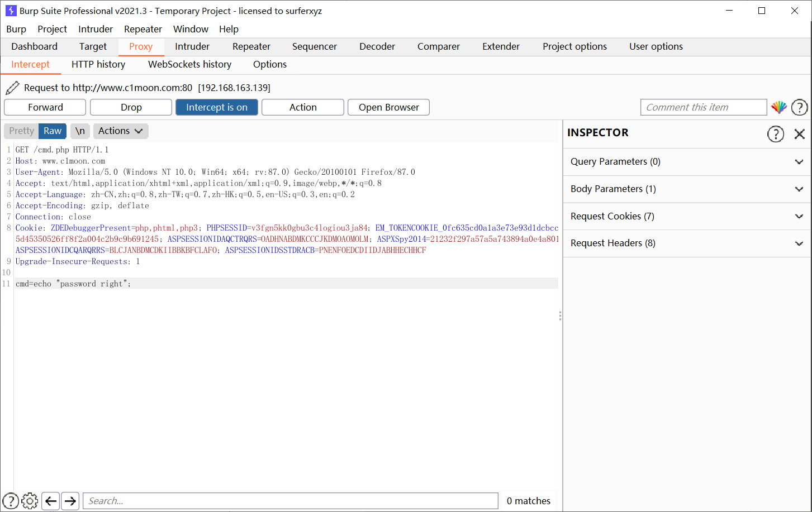Open the Window menu
The height and width of the screenshot is (512, 812).
[191, 29]
